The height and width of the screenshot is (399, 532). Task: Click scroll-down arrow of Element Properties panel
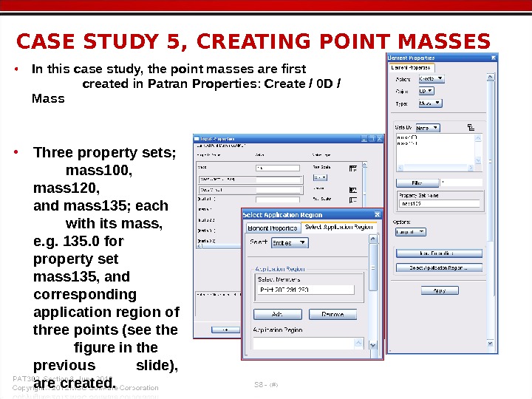click(490, 344)
